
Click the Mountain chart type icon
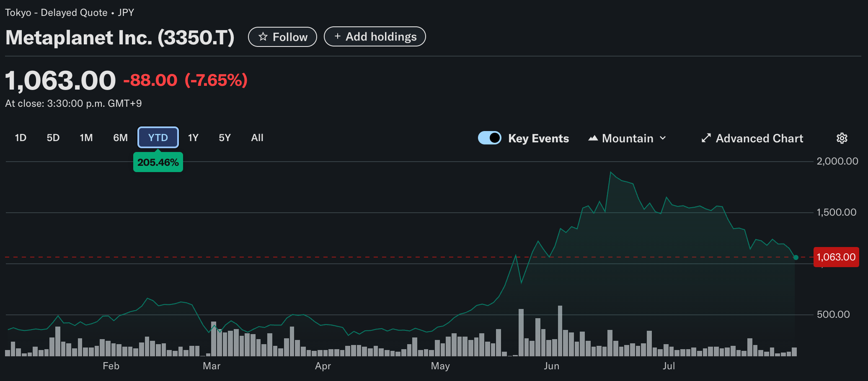(x=593, y=138)
